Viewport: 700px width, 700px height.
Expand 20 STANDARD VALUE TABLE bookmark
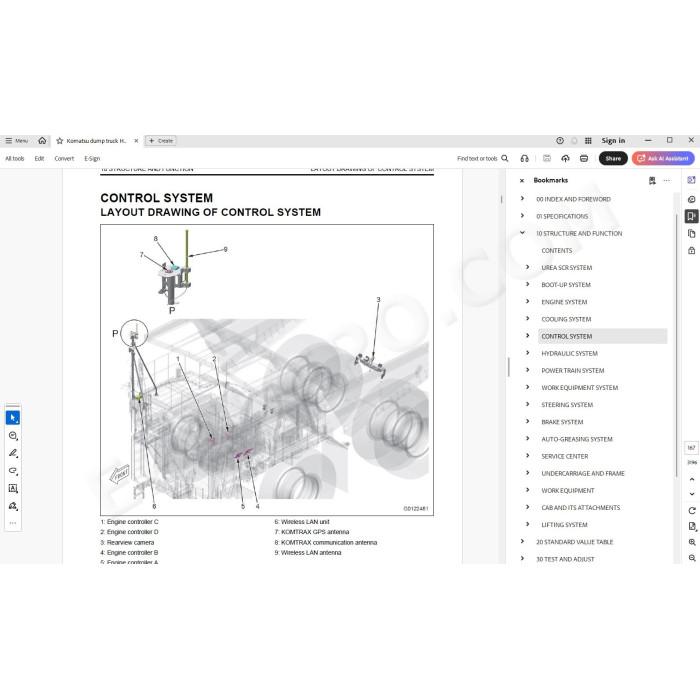[522, 541]
